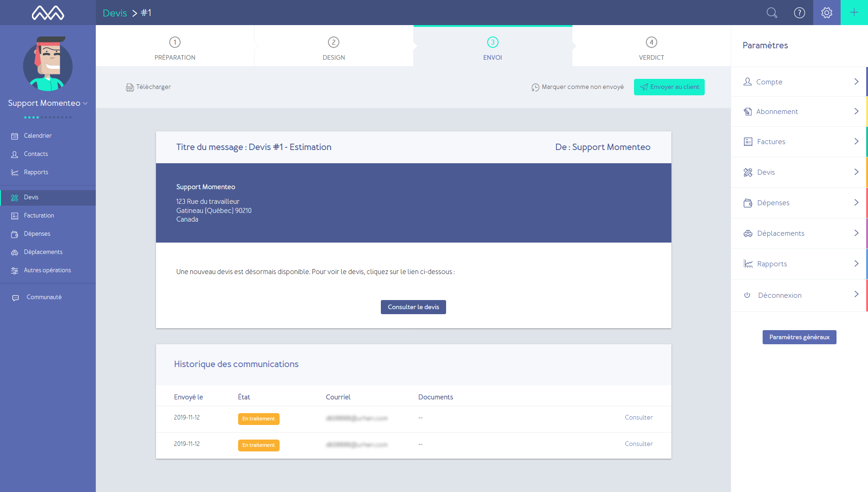Mark quote as non envoyé

pos(577,87)
